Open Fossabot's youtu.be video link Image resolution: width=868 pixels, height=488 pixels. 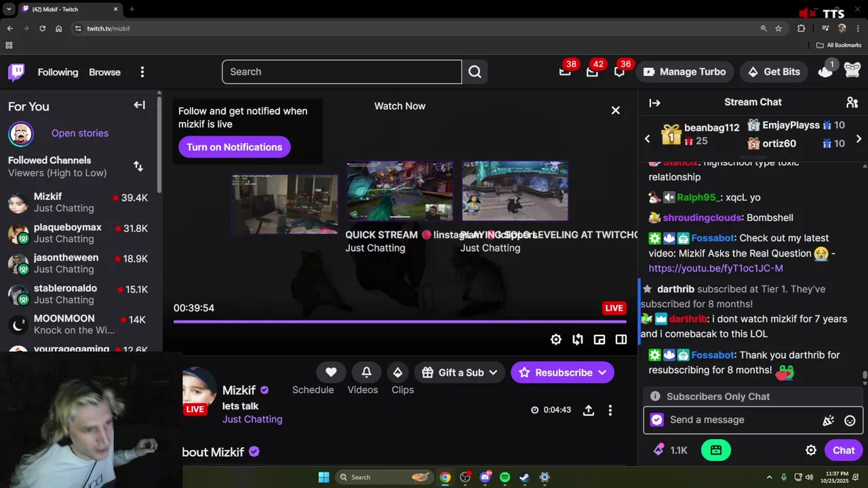point(715,268)
